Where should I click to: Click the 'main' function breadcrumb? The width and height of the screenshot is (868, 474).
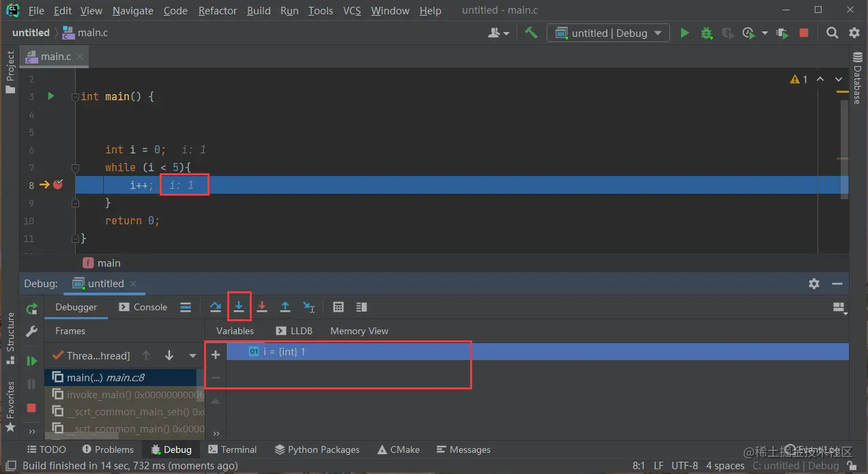(102, 263)
